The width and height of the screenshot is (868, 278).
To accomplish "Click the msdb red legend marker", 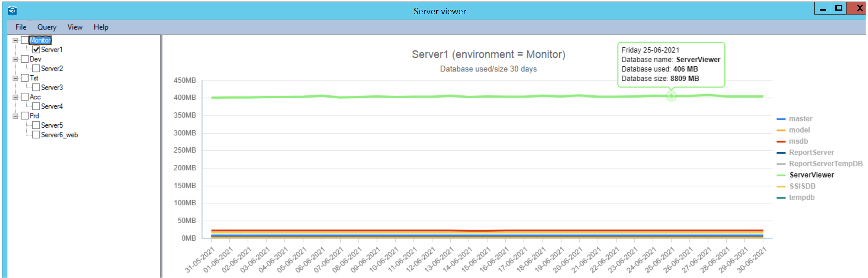I will pos(781,142).
